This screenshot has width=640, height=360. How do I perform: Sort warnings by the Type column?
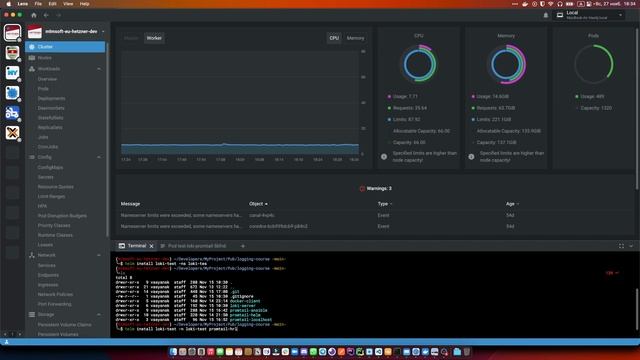[384, 204]
